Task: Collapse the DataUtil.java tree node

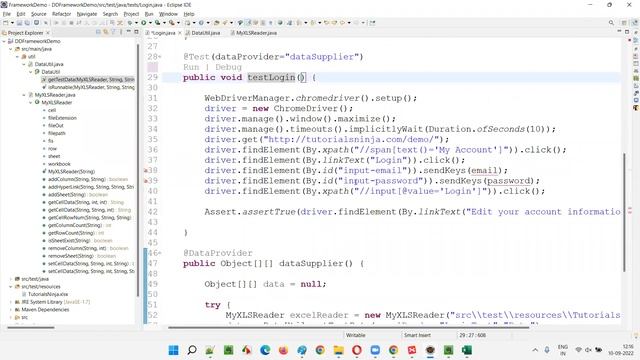Action: point(24,64)
